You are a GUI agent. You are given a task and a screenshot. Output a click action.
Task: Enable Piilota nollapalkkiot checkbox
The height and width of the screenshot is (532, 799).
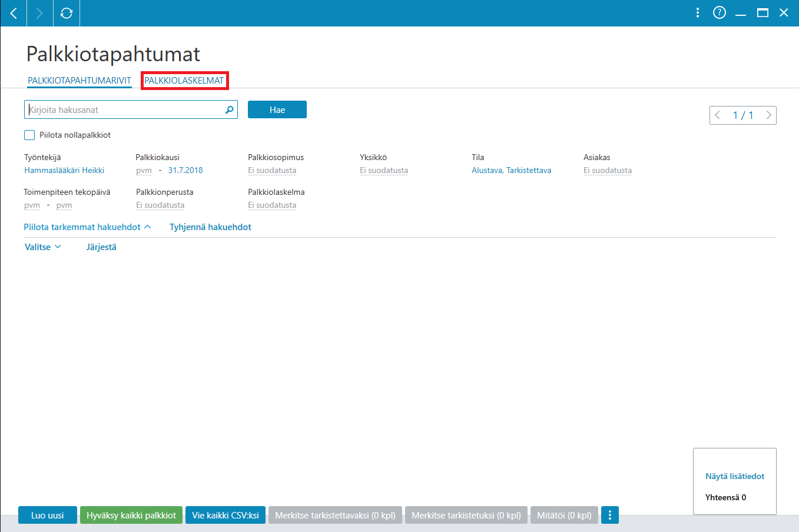pos(29,135)
